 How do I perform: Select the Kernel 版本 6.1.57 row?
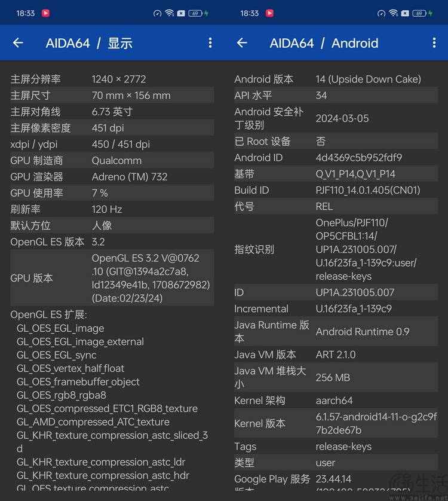click(x=336, y=423)
